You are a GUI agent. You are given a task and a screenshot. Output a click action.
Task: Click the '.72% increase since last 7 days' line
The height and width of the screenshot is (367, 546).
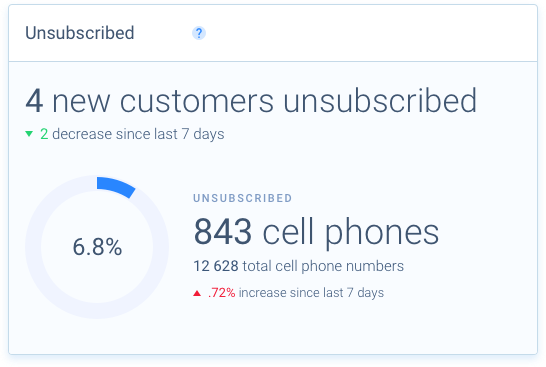coord(296,293)
